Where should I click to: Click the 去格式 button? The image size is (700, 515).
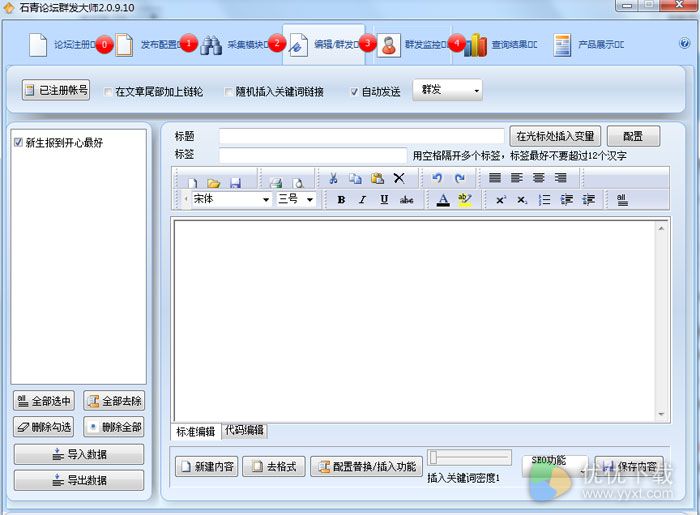(274, 467)
